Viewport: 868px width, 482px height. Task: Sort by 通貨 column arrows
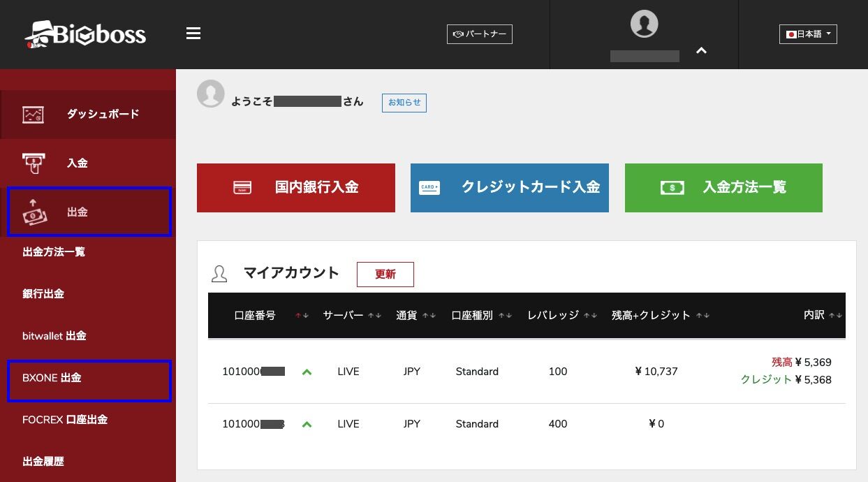[x=429, y=316]
